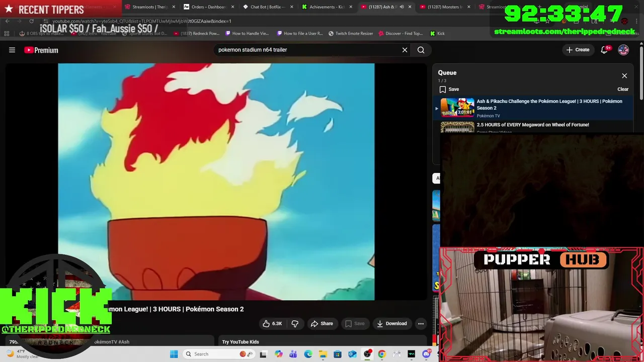Switch to Chrome taskbar icon
This screenshot has height=362, width=644.
pyautogui.click(x=382, y=354)
